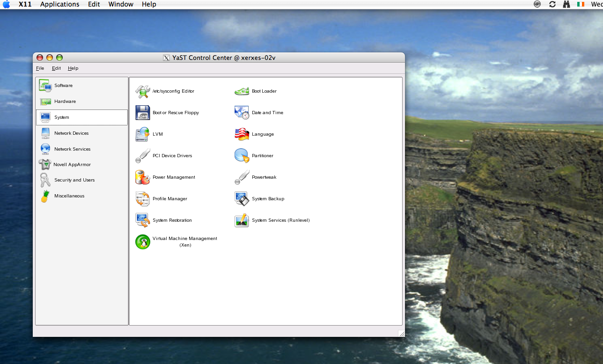Image resolution: width=603 pixels, height=364 pixels.
Task: Launch Virtual Machine Management (Xen) icon
Action: (143, 242)
